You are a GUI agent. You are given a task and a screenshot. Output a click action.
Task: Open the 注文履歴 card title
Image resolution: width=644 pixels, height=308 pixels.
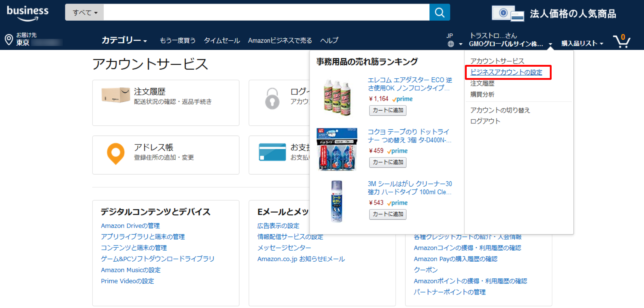coord(149,92)
